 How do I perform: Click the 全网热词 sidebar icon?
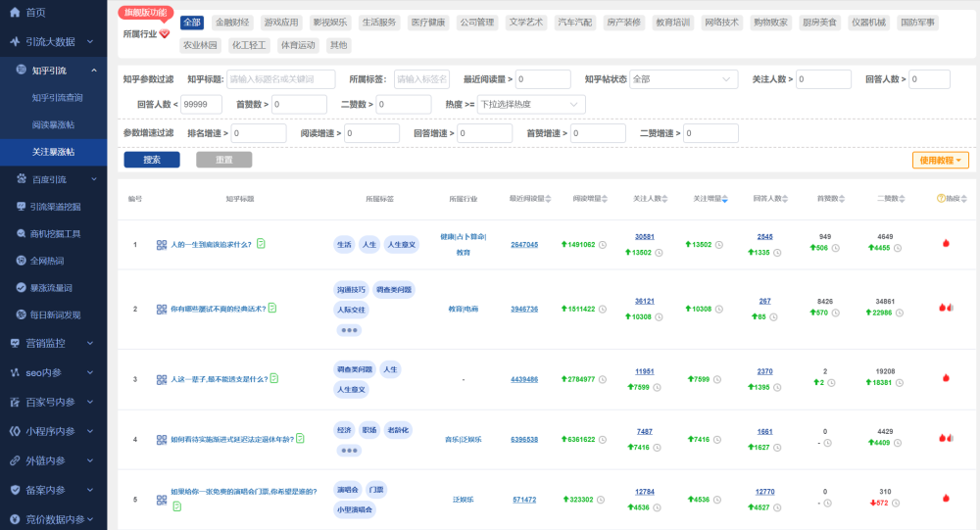click(22, 261)
